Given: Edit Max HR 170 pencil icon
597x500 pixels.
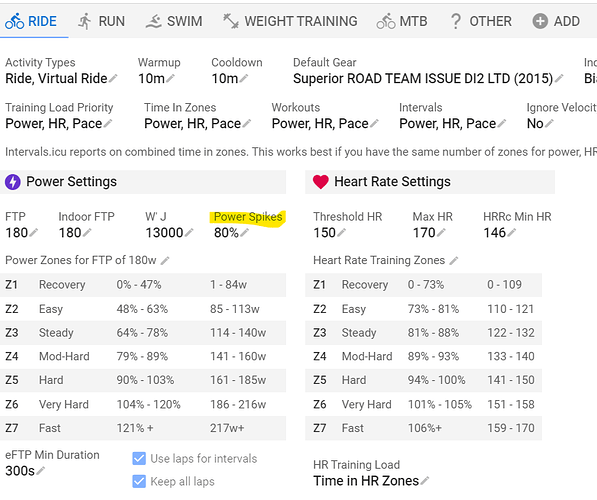Looking at the screenshot, I should pyautogui.click(x=441, y=232).
